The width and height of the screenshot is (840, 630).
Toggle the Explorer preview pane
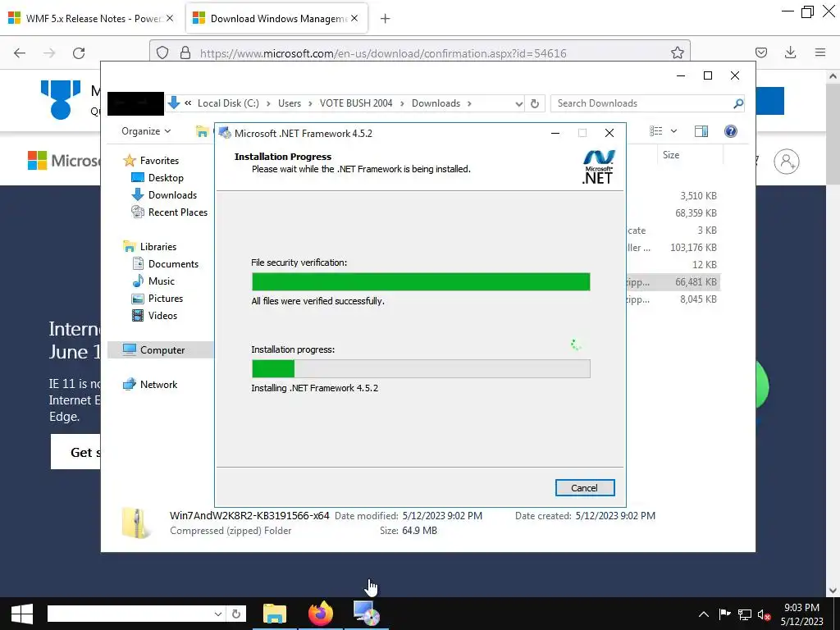[701, 131]
